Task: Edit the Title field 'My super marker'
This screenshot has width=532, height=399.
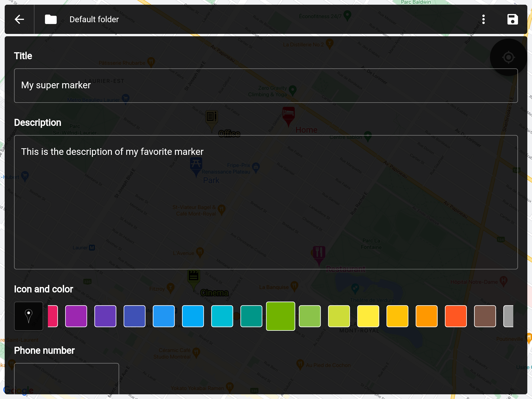Action: 266,86
